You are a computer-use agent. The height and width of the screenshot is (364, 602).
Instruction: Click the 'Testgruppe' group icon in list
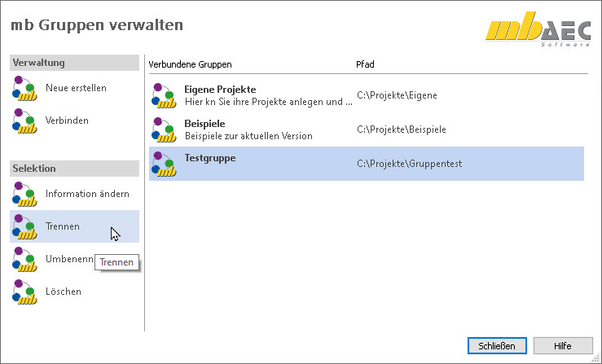tap(164, 164)
